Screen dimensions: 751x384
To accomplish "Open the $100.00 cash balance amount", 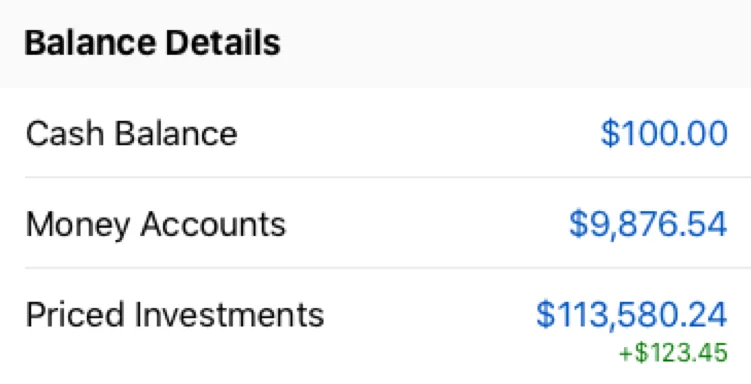I will tap(664, 134).
